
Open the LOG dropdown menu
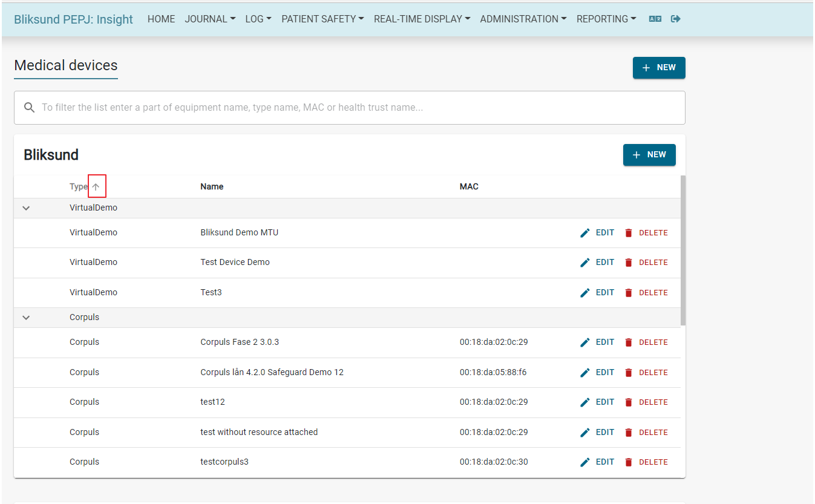pos(258,19)
